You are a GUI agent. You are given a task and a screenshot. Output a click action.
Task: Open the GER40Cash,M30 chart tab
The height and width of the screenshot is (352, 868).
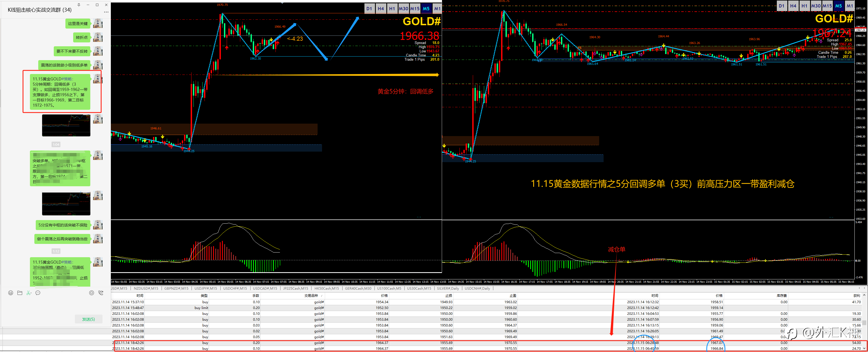tap(358, 288)
